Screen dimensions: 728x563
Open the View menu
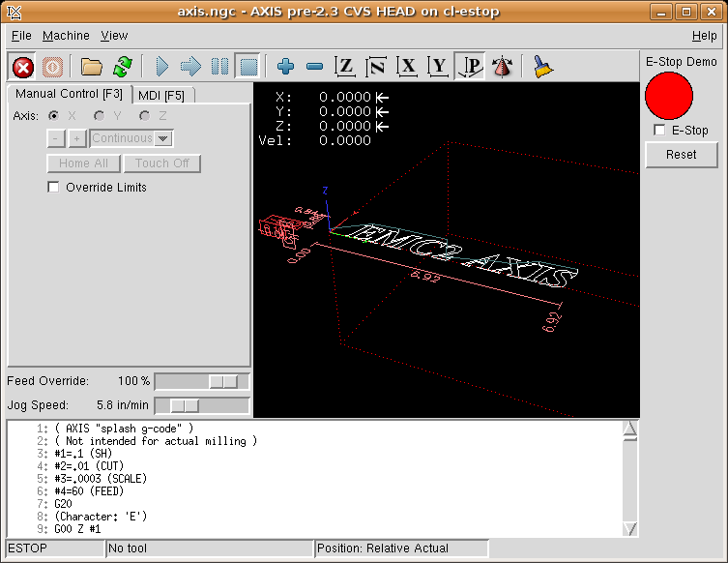114,36
